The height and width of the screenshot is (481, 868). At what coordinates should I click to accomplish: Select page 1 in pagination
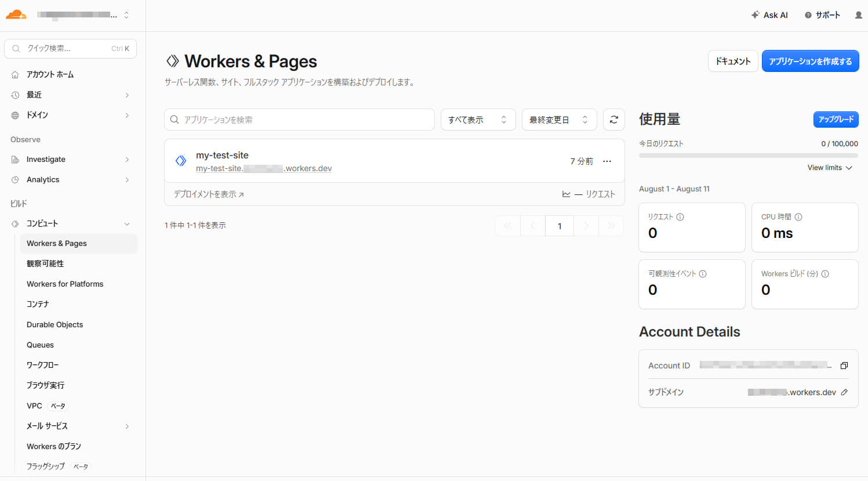pos(560,226)
